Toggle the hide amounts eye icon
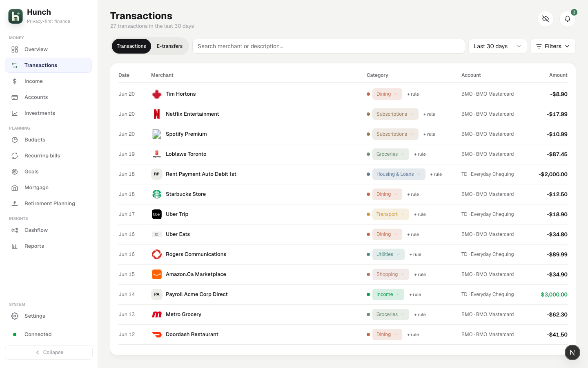This screenshot has width=588, height=368. (x=546, y=19)
